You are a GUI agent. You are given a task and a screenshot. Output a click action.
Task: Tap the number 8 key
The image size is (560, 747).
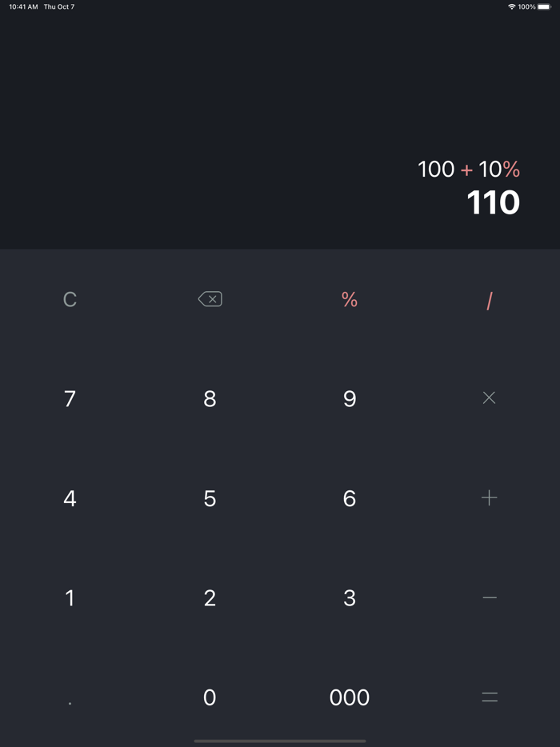pyautogui.click(x=209, y=397)
